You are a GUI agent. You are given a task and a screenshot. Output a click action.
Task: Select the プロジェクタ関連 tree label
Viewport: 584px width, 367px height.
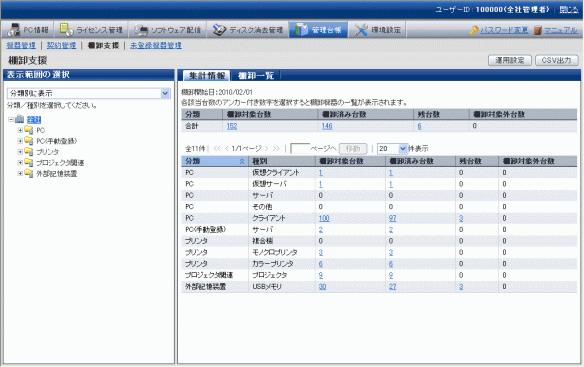click(60, 163)
